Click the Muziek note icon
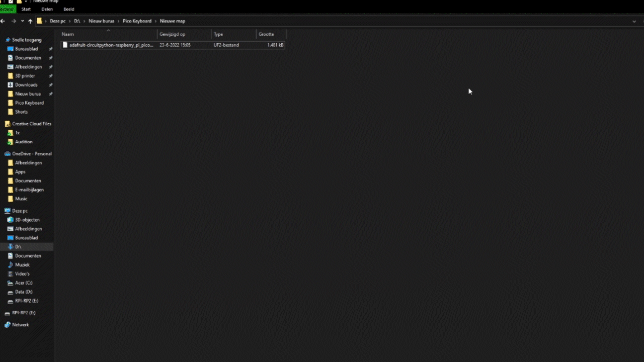Viewport: 644px width, 362px height. [x=10, y=265]
